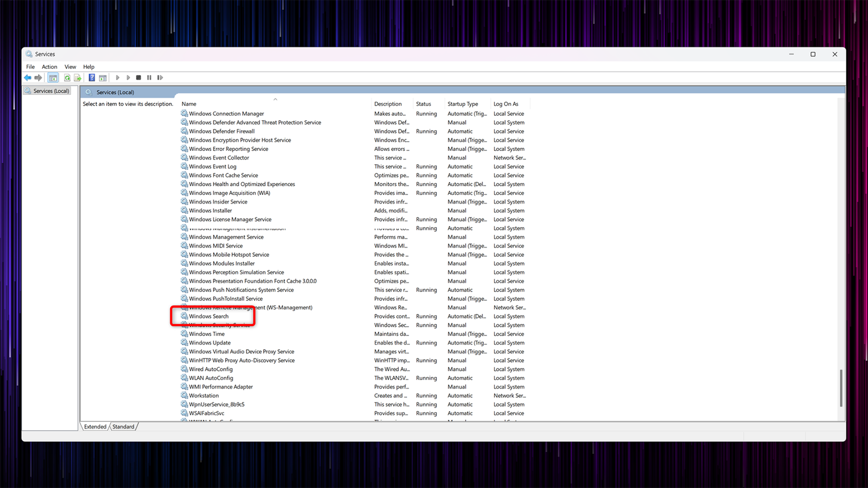Screen dimensions: 868x488
Task: Click gear icon beside Windows Time
Action: pos(185,334)
